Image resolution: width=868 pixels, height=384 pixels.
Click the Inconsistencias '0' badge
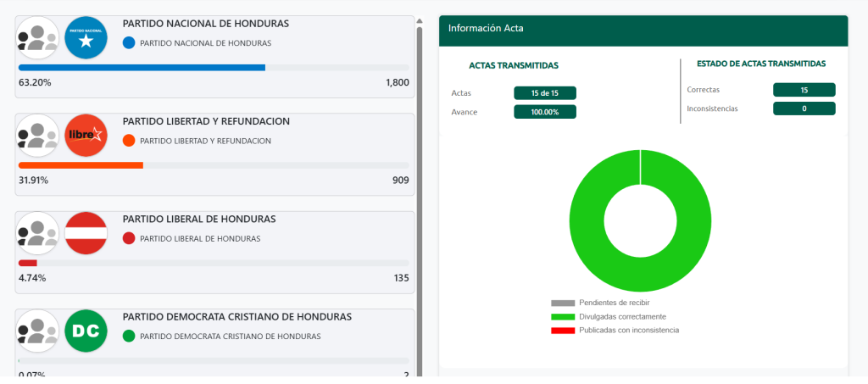tap(804, 109)
